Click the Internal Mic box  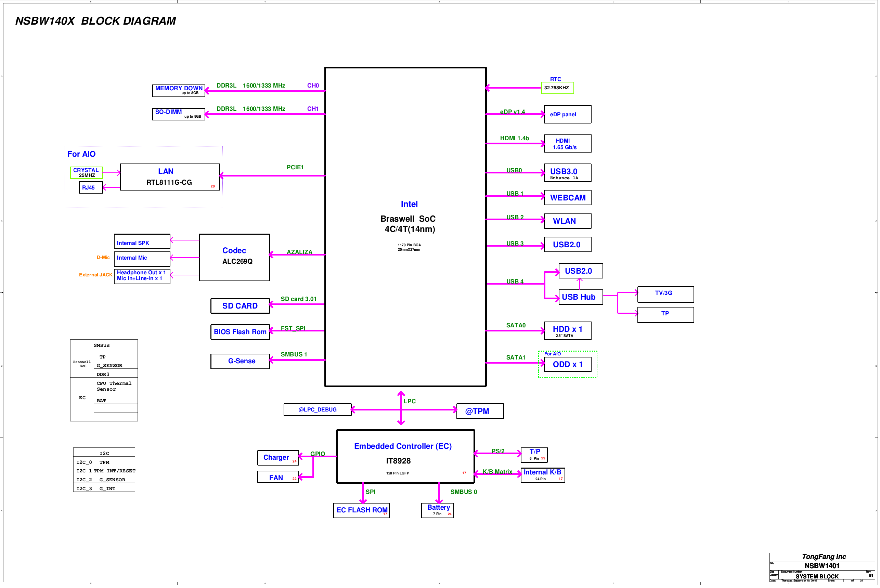coord(142,259)
